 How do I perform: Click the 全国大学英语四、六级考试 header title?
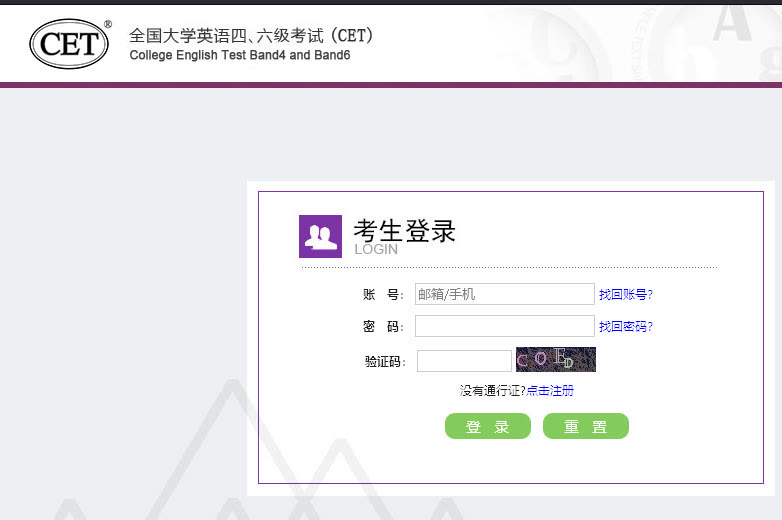coord(251,35)
